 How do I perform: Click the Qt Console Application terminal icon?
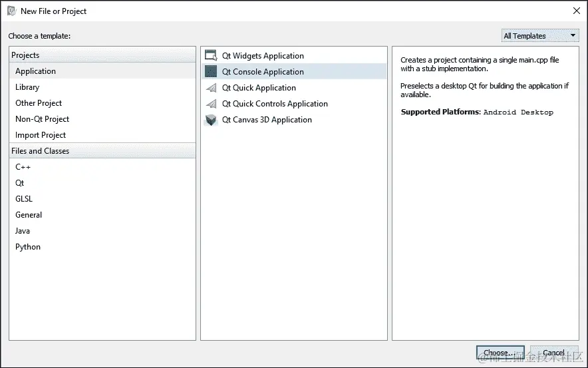click(211, 71)
